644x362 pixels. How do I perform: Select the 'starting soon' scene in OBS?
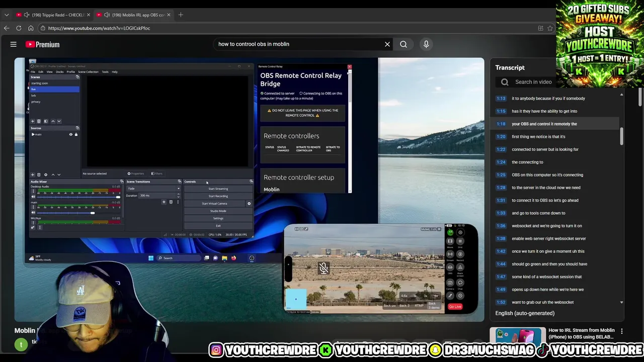tap(54, 83)
